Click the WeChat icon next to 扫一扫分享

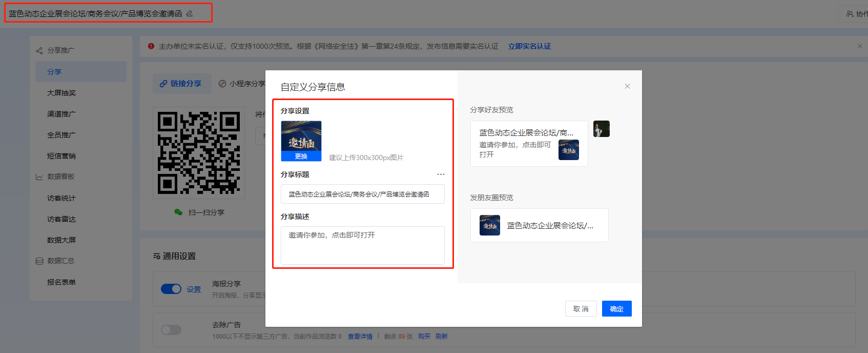[x=178, y=212]
